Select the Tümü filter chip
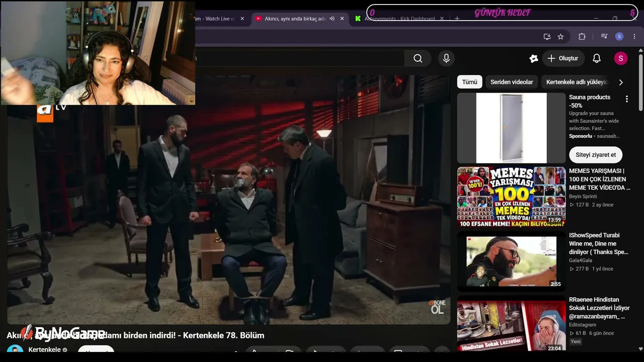 (x=469, y=82)
